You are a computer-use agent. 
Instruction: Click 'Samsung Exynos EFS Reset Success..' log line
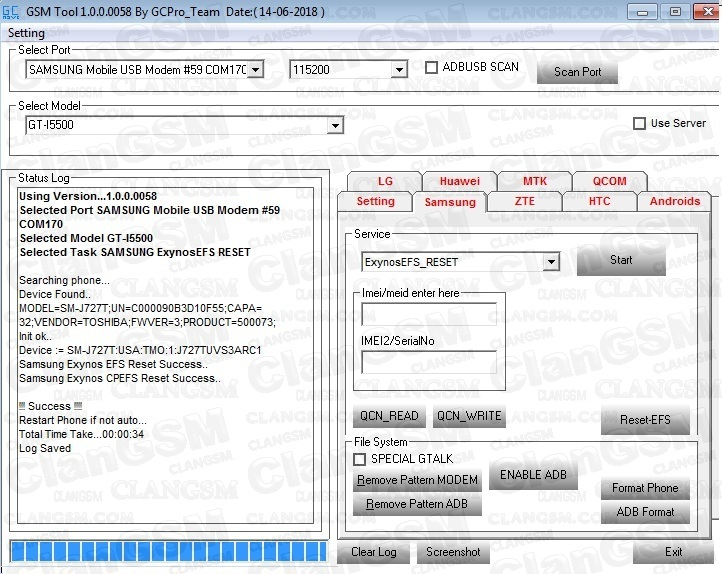(x=113, y=364)
